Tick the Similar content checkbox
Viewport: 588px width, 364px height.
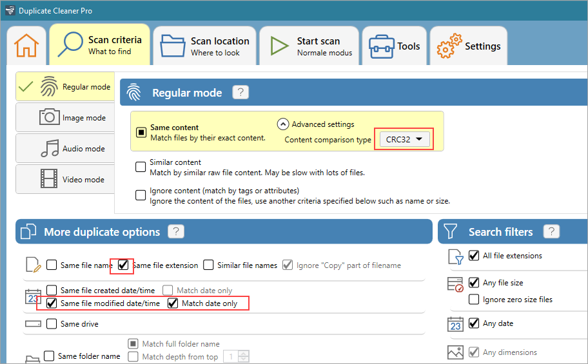click(x=141, y=167)
